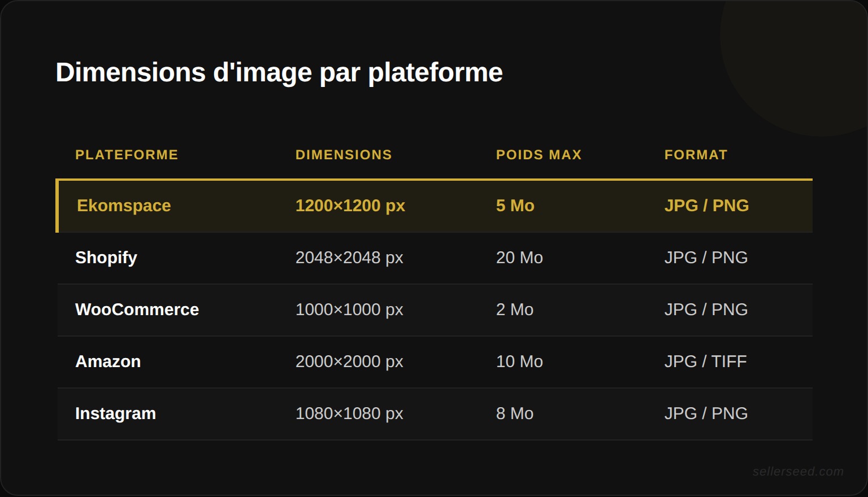The height and width of the screenshot is (497, 868).
Task: Click the 8 Mo weight cell
Action: coord(515,413)
